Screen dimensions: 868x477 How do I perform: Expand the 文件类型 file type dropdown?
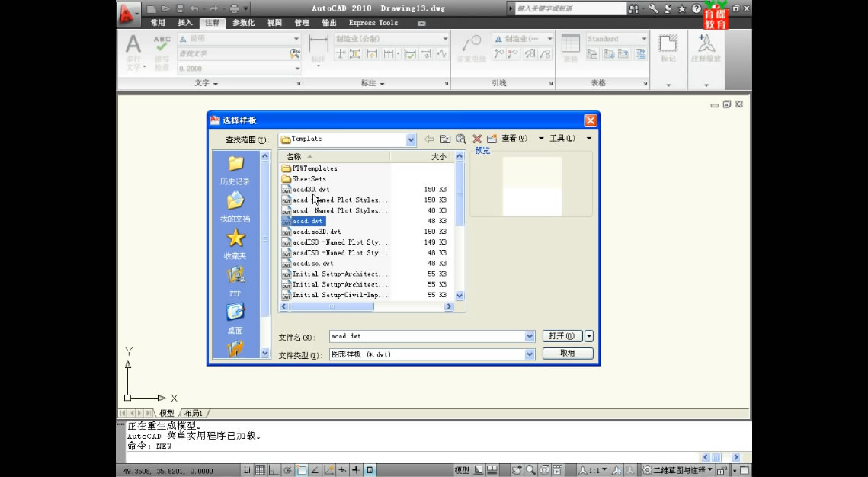coord(530,354)
